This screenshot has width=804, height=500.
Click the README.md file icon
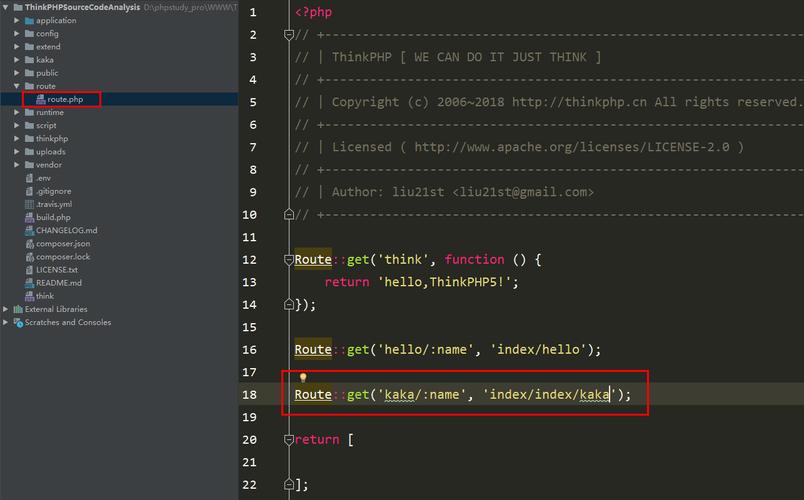click(x=29, y=283)
